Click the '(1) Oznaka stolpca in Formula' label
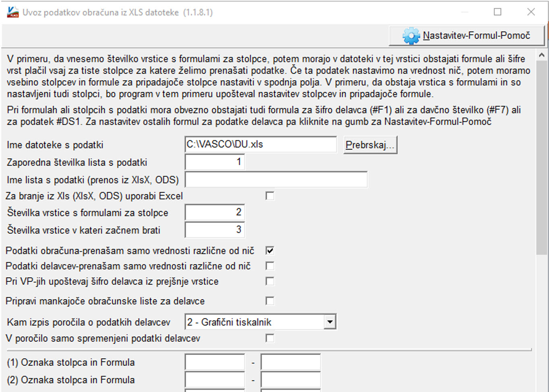This screenshot has width=549, height=392. [71, 363]
